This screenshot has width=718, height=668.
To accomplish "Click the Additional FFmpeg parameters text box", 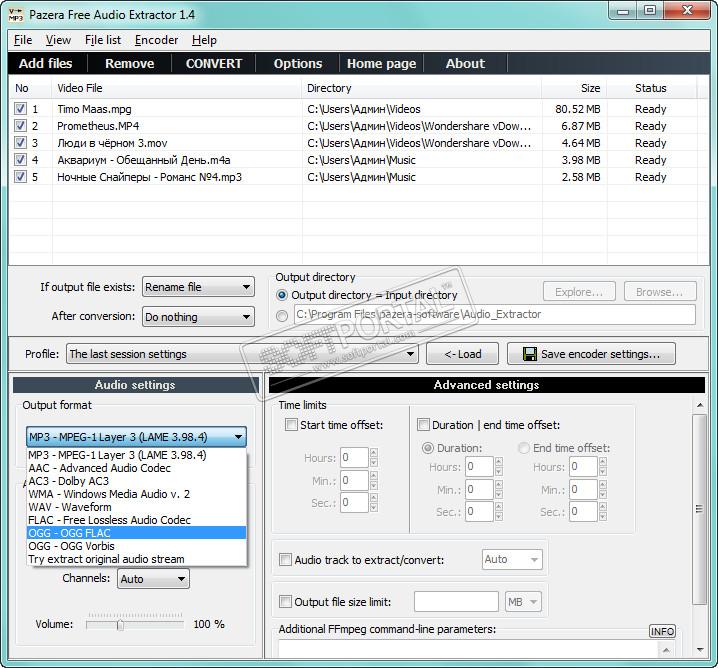I will click(x=468, y=649).
